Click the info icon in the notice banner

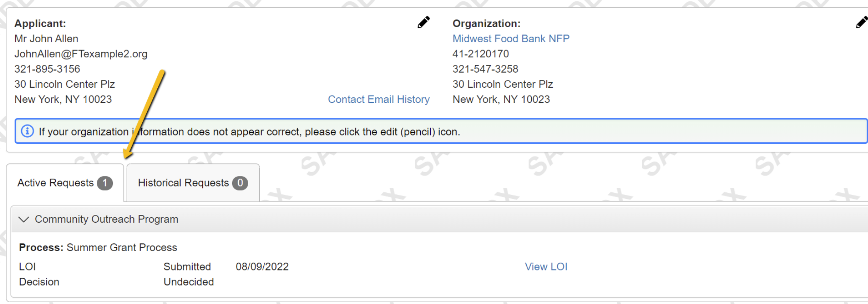pos(28,131)
